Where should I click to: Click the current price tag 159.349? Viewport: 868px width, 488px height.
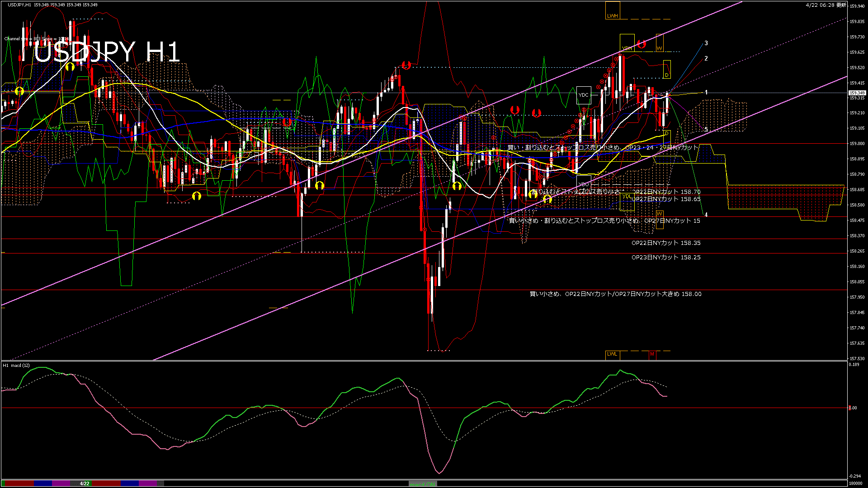[x=857, y=93]
